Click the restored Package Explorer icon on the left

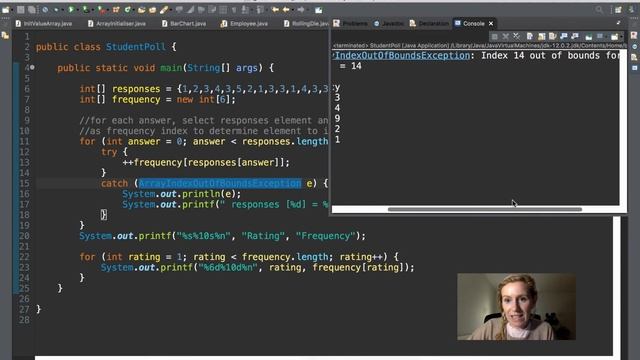[x=5, y=36]
